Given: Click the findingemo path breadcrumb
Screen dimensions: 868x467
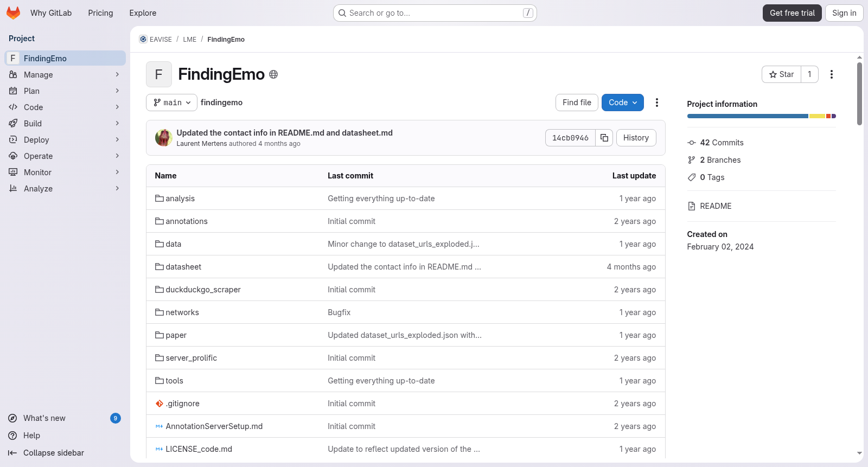Looking at the screenshot, I should [x=221, y=103].
